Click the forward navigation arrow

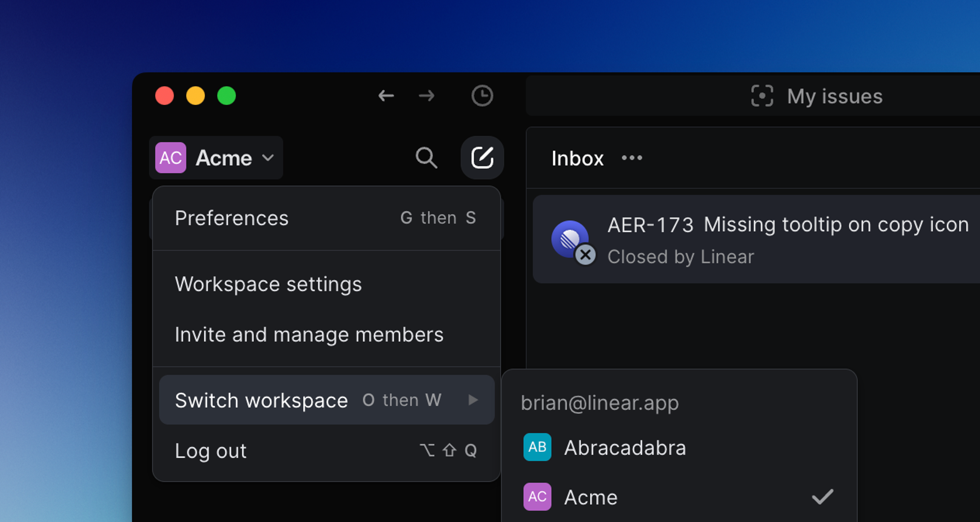click(x=426, y=96)
